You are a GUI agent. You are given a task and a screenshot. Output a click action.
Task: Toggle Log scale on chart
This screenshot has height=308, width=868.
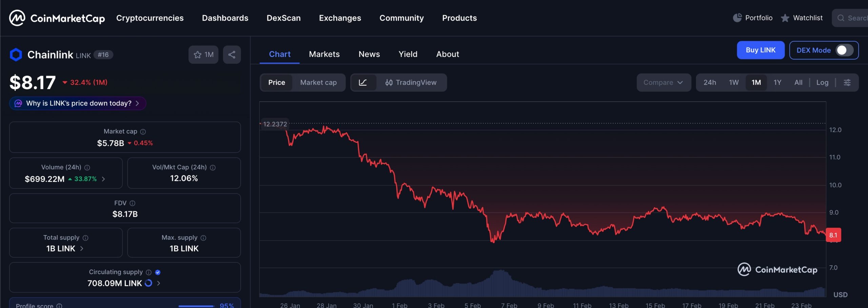pyautogui.click(x=822, y=82)
